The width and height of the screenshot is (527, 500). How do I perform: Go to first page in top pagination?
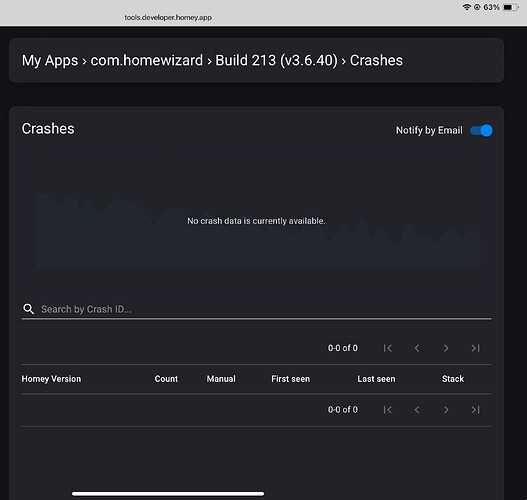click(x=388, y=348)
